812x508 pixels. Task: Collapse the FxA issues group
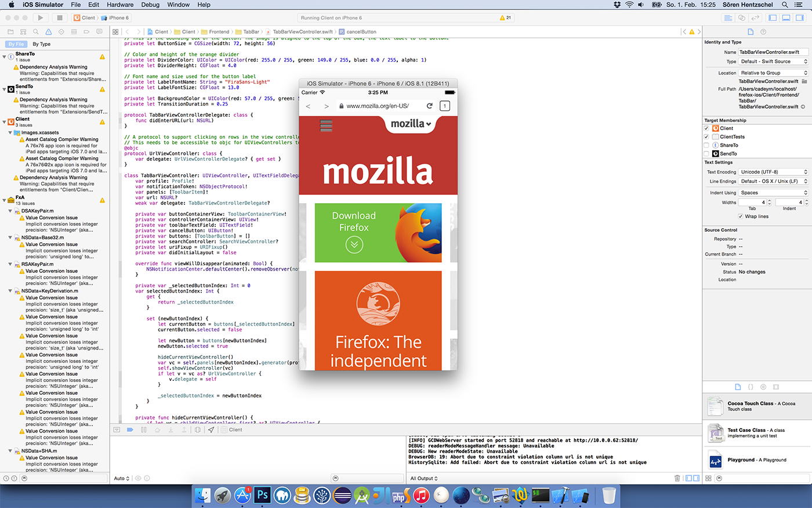pyautogui.click(x=5, y=198)
